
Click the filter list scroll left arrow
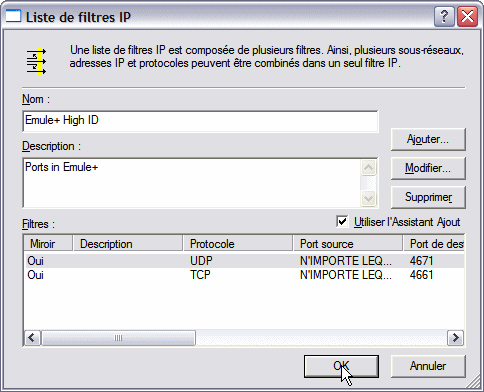coord(32,338)
